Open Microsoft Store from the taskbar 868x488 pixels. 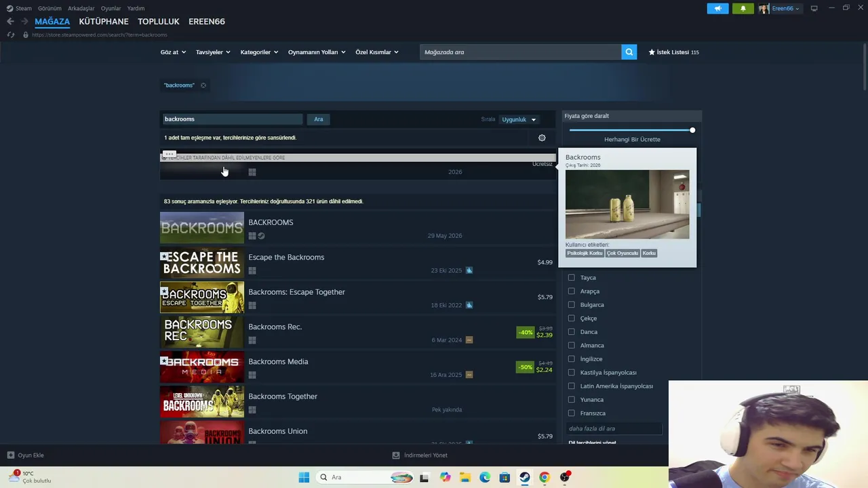(505, 477)
